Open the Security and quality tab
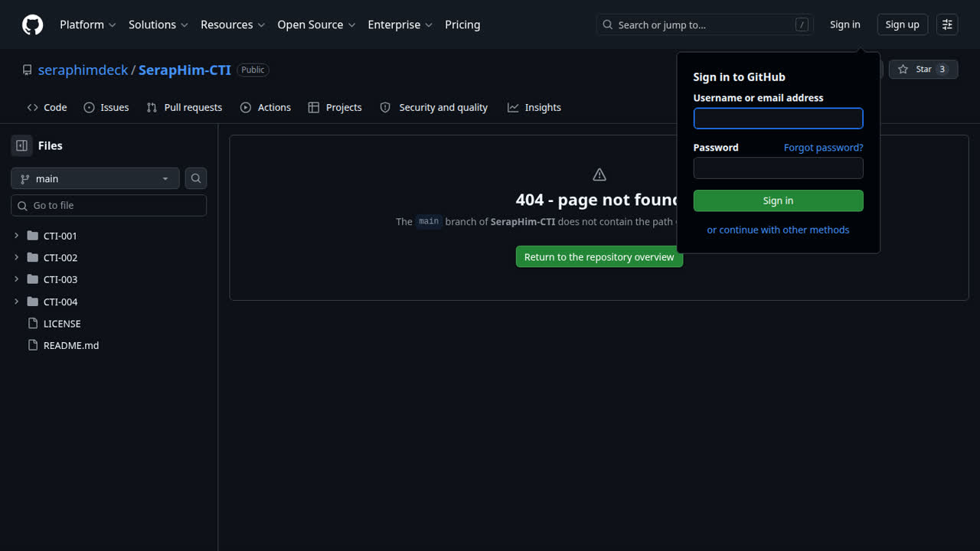Viewport: 980px width, 551px height. click(x=434, y=107)
